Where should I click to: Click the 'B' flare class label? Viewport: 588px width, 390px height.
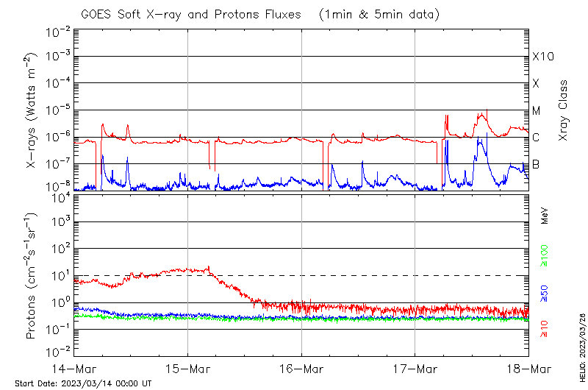536,164
